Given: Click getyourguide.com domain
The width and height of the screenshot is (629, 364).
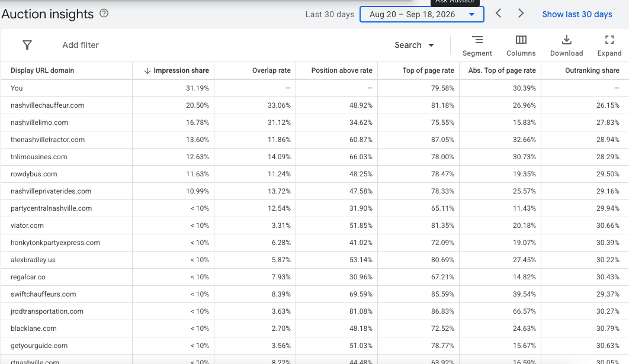Looking at the screenshot, I should [39, 346].
